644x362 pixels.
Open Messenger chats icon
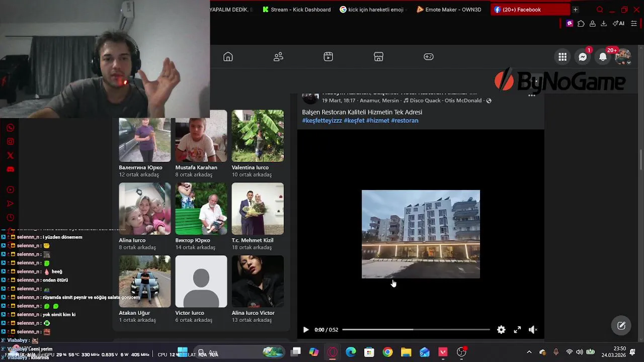click(x=583, y=57)
